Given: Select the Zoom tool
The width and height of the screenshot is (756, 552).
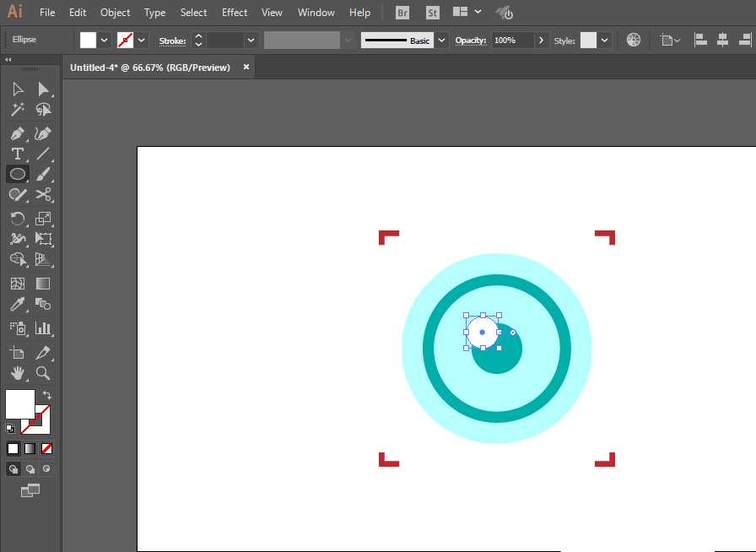Looking at the screenshot, I should [45, 372].
